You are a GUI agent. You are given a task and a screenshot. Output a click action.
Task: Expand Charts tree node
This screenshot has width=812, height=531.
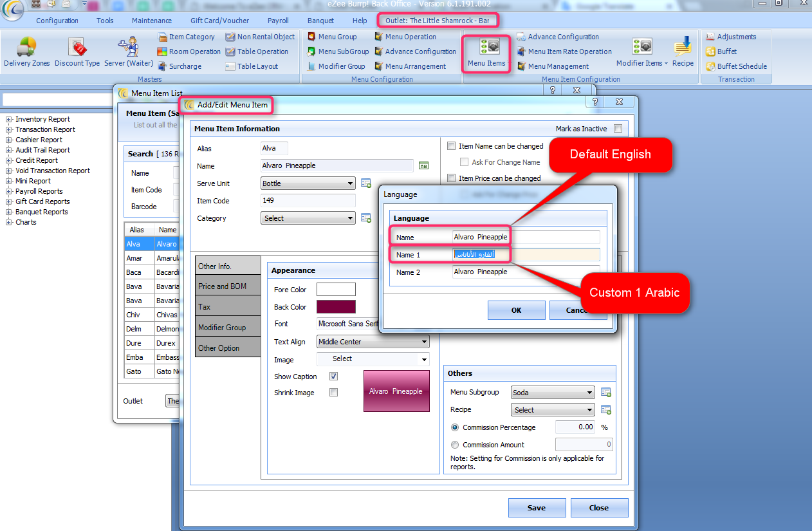click(9, 222)
